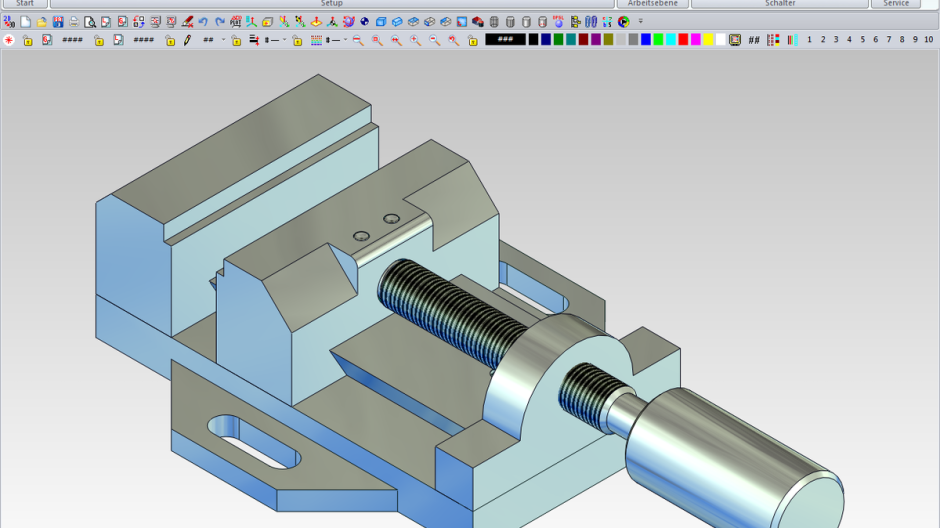
Task: Undo the last action
Action: pyautogui.click(x=203, y=21)
